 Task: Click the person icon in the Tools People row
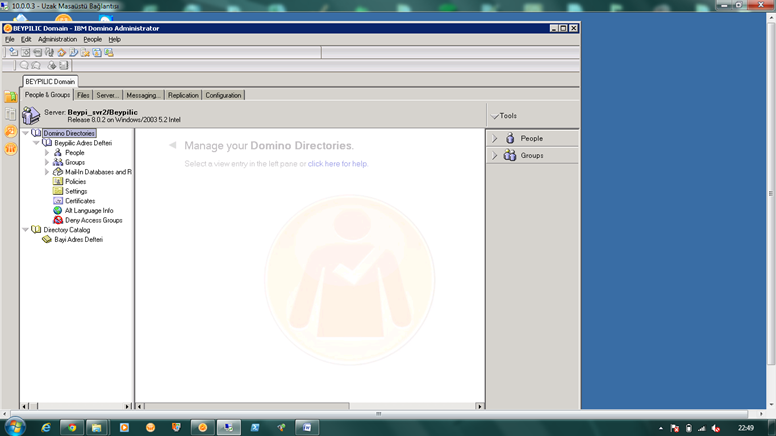pos(510,138)
